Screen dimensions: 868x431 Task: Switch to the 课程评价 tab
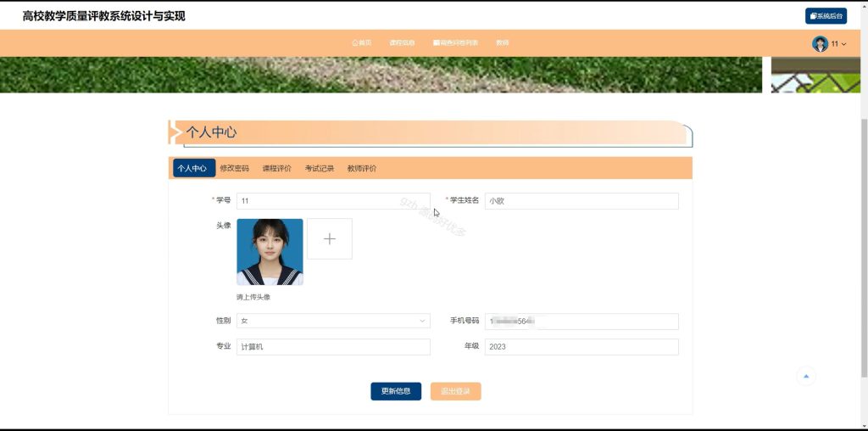[x=277, y=168]
